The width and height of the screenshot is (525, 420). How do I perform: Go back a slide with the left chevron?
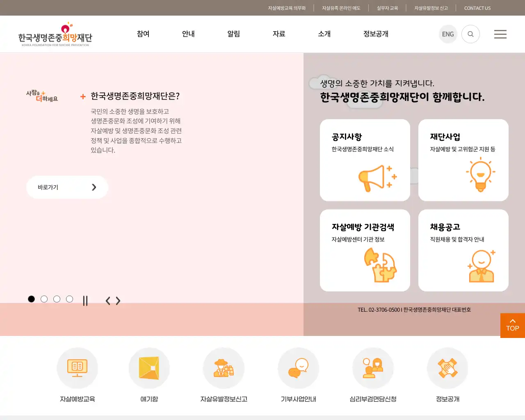click(107, 301)
